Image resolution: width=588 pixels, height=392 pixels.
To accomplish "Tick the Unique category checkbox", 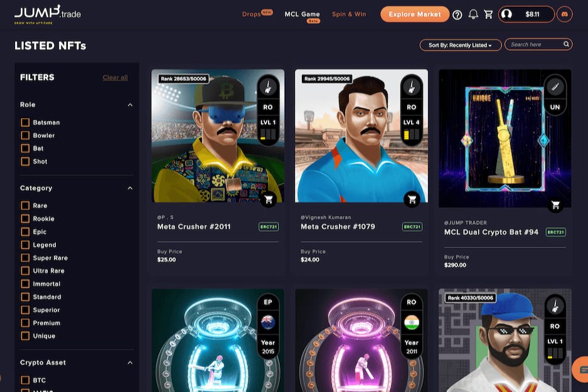I will click(25, 336).
